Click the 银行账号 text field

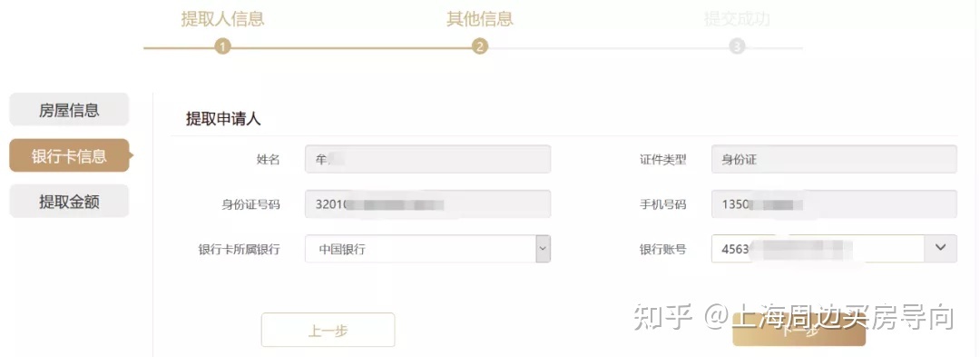point(818,248)
